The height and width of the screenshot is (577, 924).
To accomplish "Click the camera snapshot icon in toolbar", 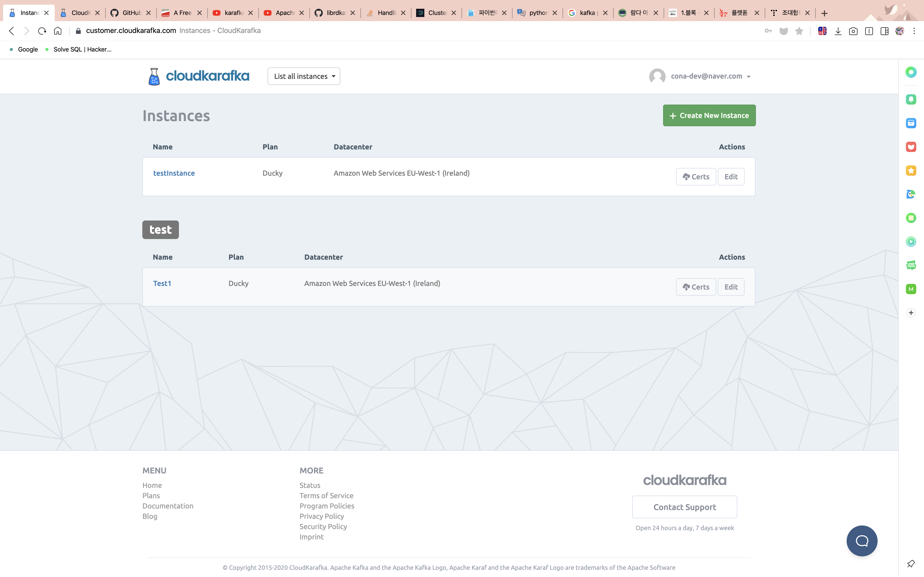I will pyautogui.click(x=853, y=31).
